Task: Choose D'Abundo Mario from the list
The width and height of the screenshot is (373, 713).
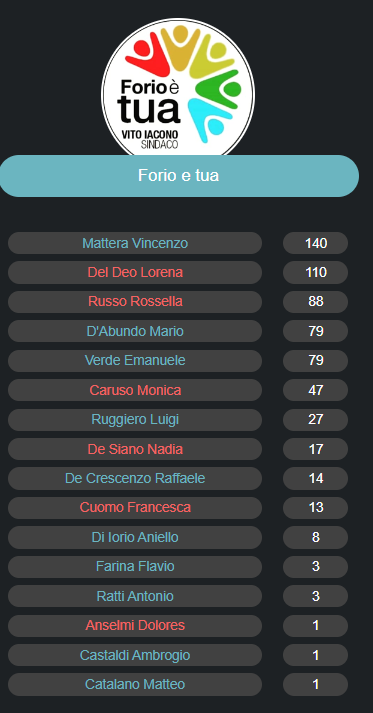Action: (x=135, y=331)
